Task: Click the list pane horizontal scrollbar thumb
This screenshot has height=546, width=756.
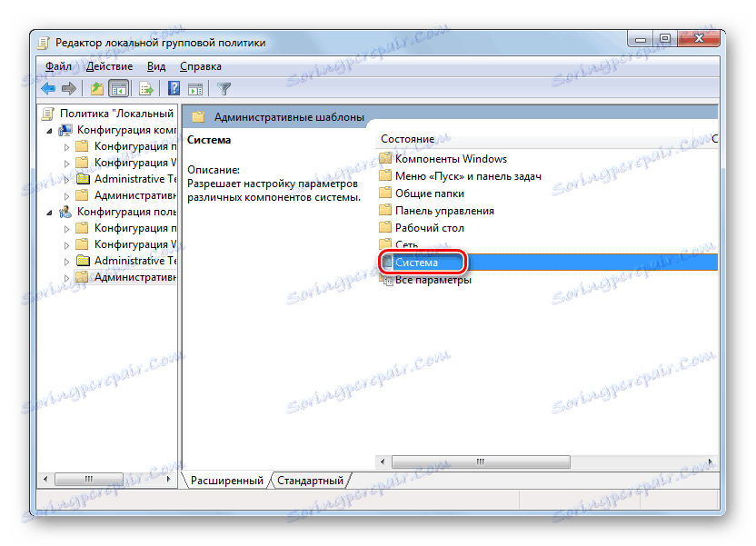Action: tap(481, 462)
